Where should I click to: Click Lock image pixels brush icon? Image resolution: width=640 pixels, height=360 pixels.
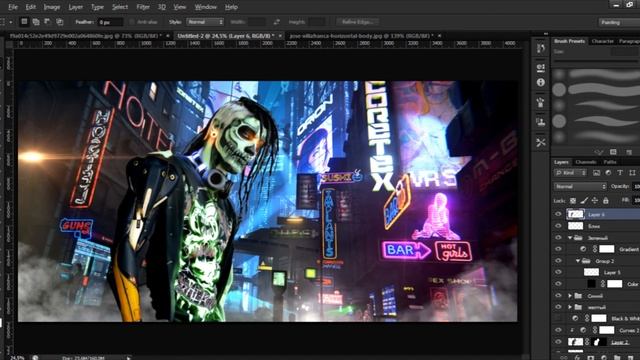(584, 200)
